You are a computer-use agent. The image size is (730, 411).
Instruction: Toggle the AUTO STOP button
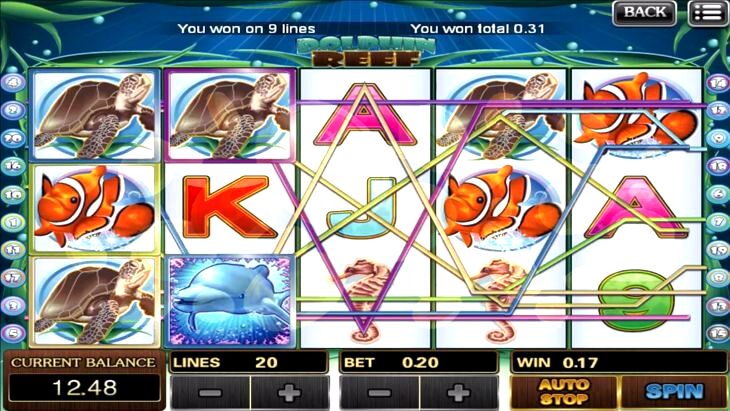click(x=564, y=392)
